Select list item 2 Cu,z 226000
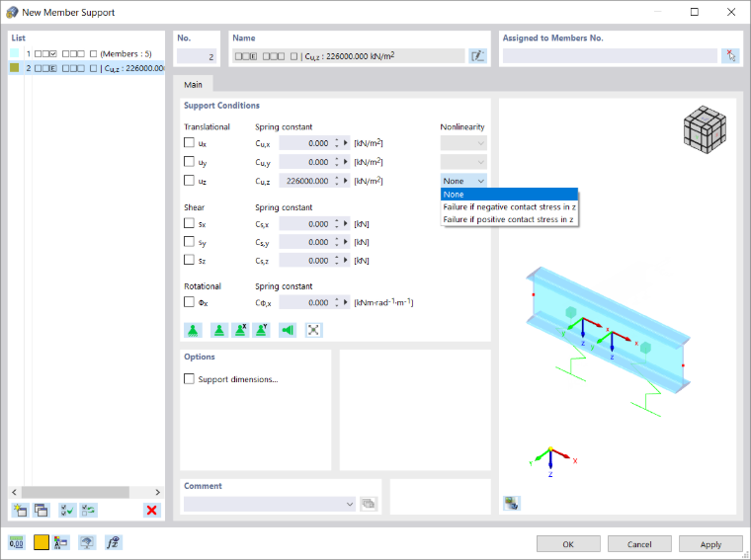 coord(86,68)
